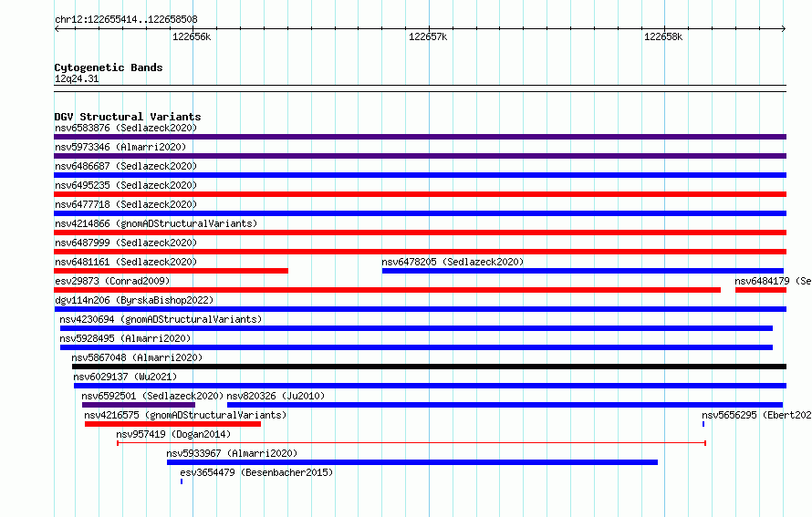Click the nsv5867048 (Almarri2020) label
This screenshot has width=812, height=517.
pyautogui.click(x=137, y=357)
